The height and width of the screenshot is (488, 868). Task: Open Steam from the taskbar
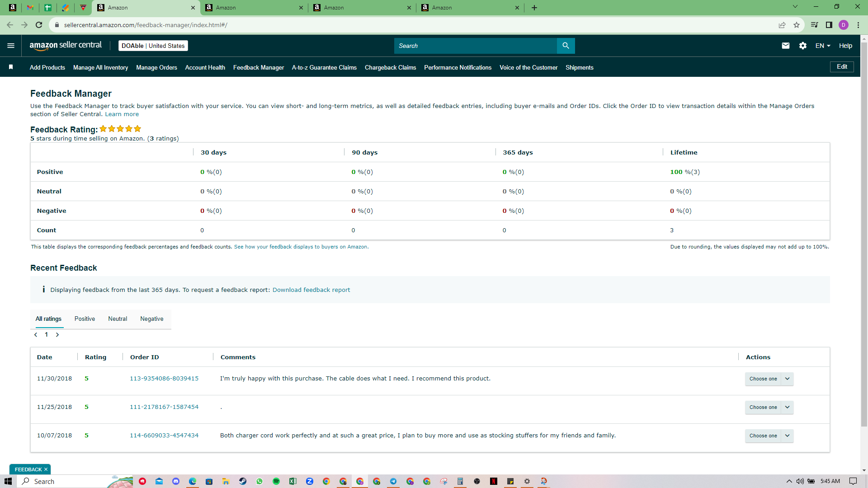243,481
